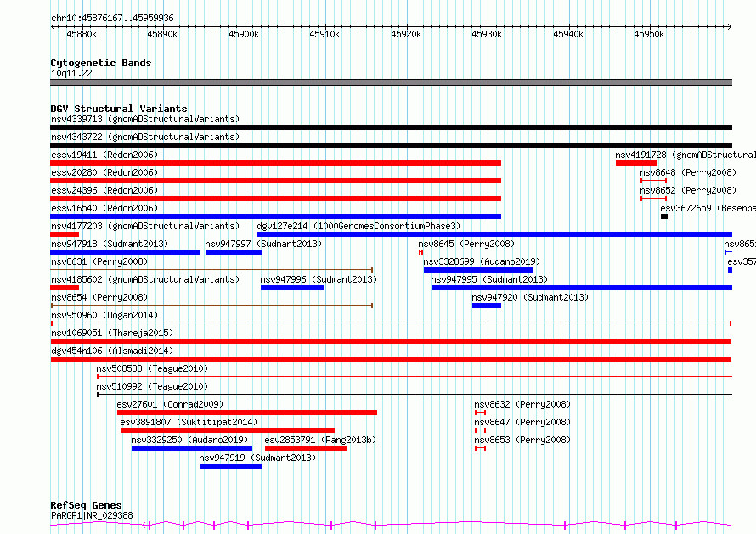756x534 pixels.
Task: Select the nsv8645 small red marker
Action: (421, 252)
